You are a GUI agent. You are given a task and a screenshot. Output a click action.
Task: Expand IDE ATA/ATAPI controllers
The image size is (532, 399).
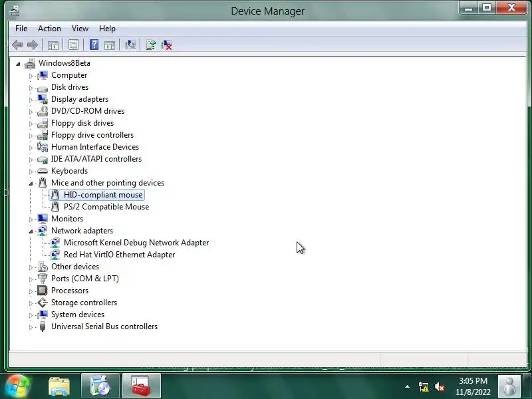point(31,160)
